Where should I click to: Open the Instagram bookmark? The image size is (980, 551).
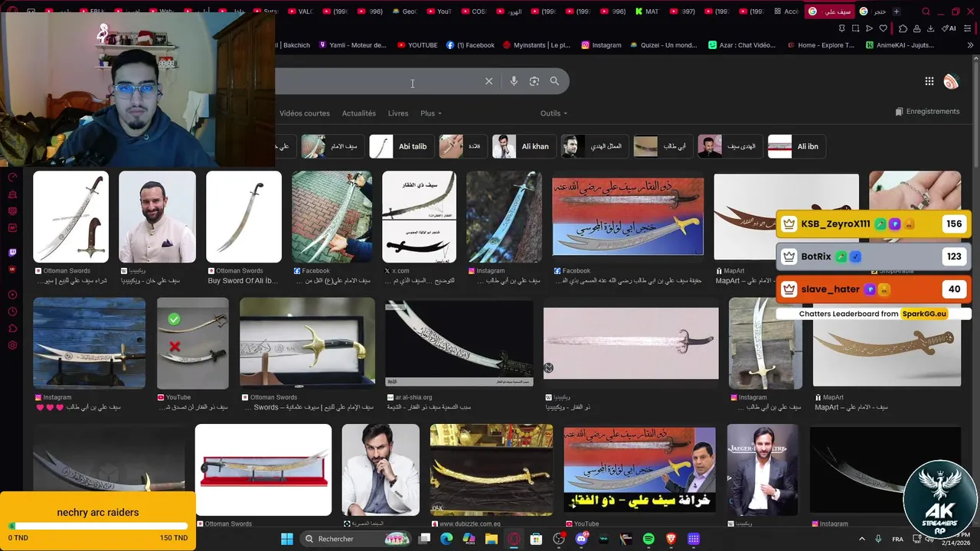(x=601, y=45)
